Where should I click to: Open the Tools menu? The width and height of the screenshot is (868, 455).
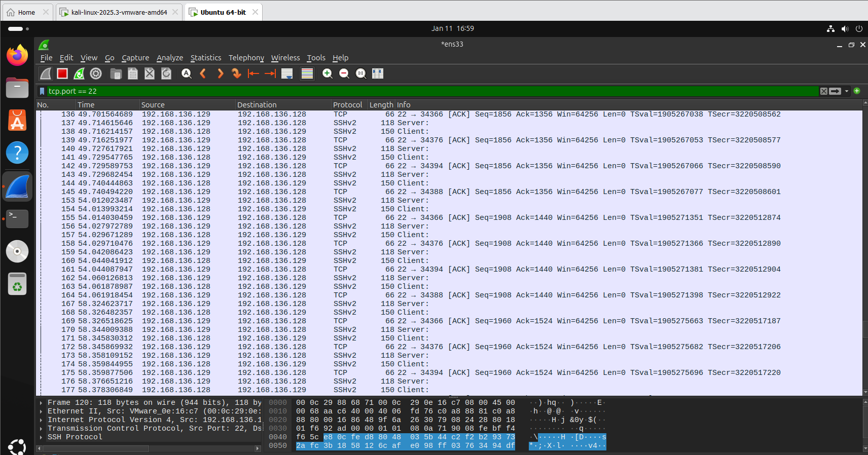pos(316,58)
